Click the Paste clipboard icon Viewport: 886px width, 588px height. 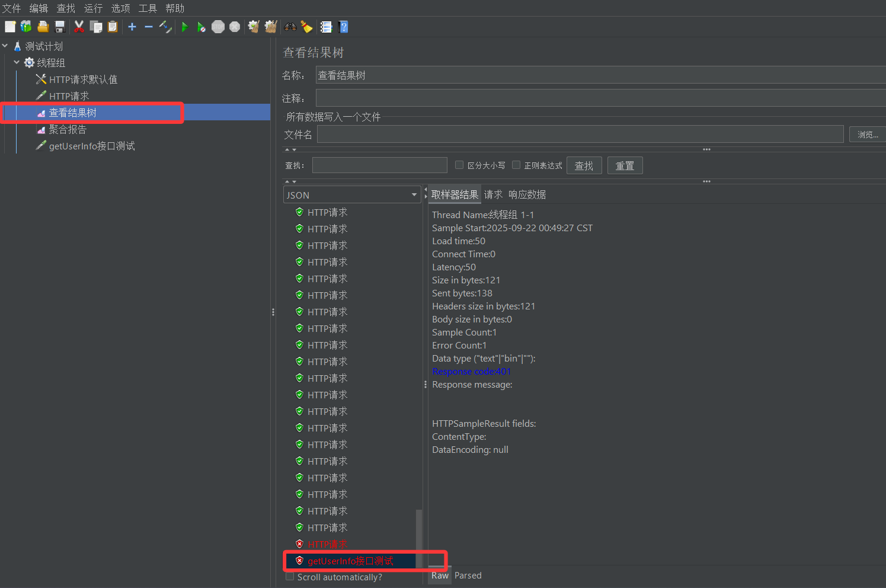113,27
